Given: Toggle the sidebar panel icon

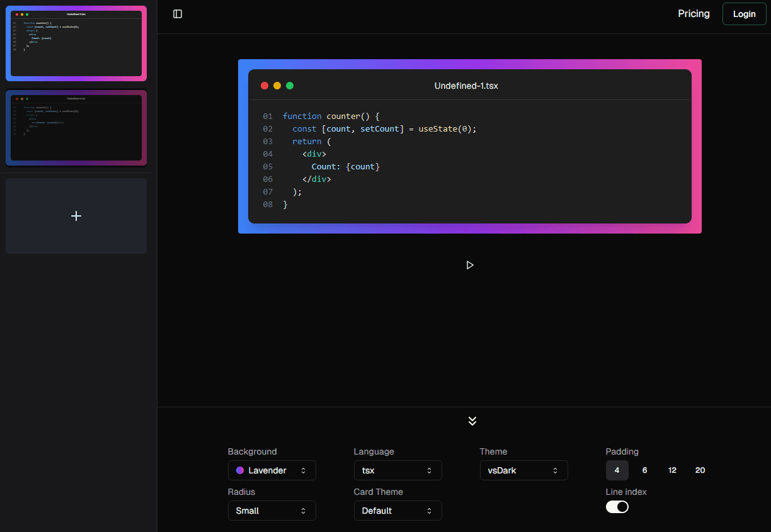Looking at the screenshot, I should (178, 14).
